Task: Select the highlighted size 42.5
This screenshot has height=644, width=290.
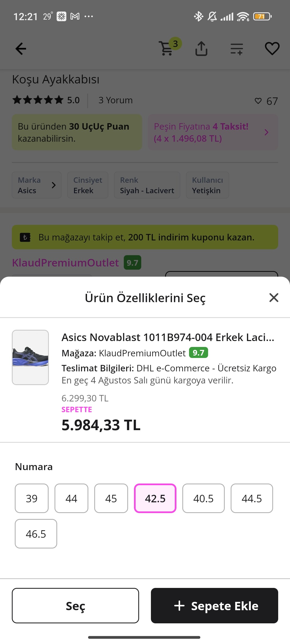Action: point(155,498)
